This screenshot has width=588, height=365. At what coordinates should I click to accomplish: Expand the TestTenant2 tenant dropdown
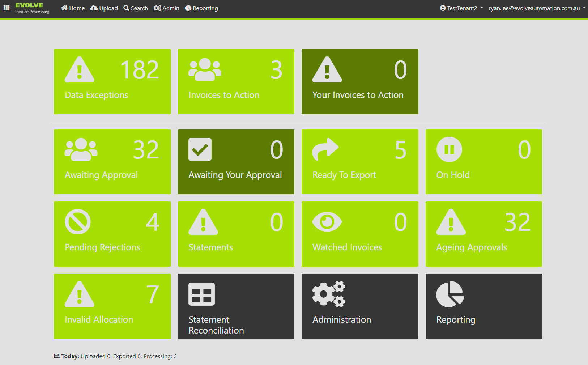coord(461,8)
